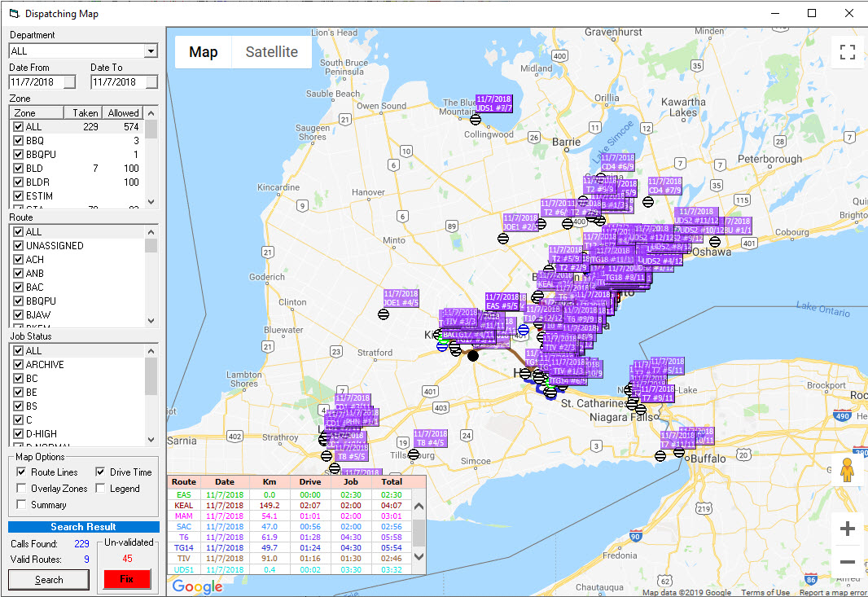The image size is (868, 597).
Task: Open the Date From calendar picker
Action: click(x=70, y=82)
